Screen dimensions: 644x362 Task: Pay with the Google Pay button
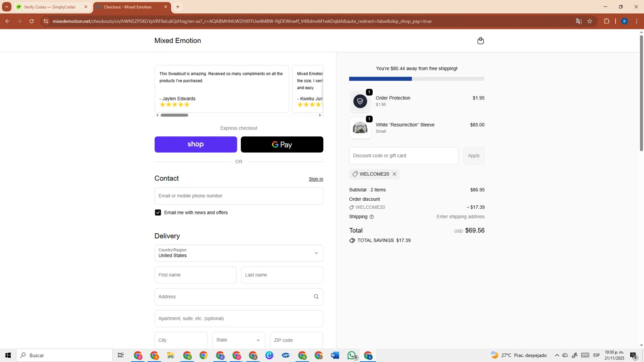tap(282, 145)
